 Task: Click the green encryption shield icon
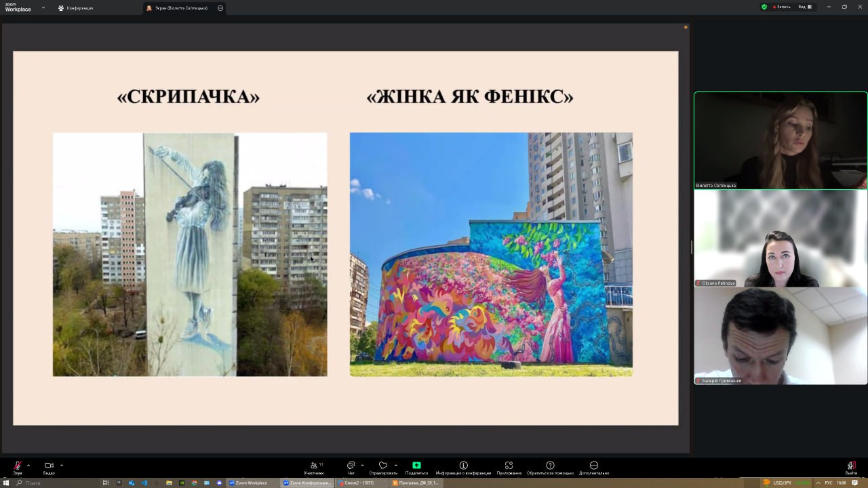764,7
